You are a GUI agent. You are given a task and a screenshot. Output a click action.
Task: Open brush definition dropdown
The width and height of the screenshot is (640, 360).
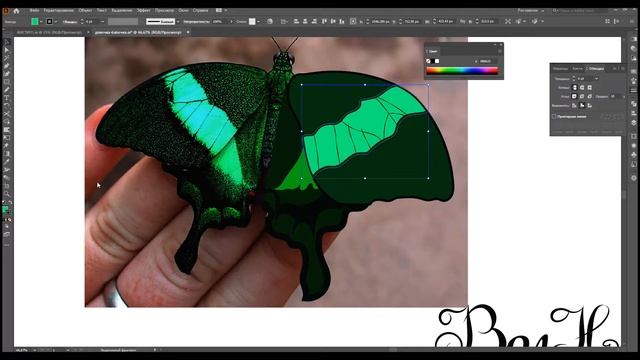pos(178,22)
